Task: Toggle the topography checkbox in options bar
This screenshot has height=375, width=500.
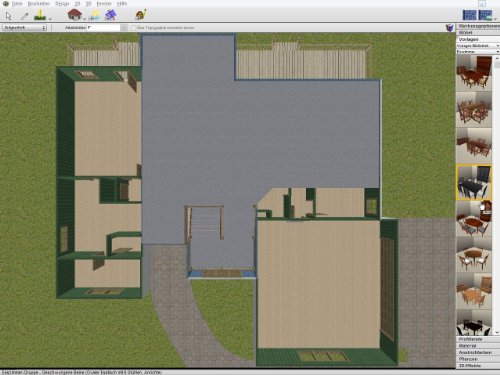Action: click(134, 28)
